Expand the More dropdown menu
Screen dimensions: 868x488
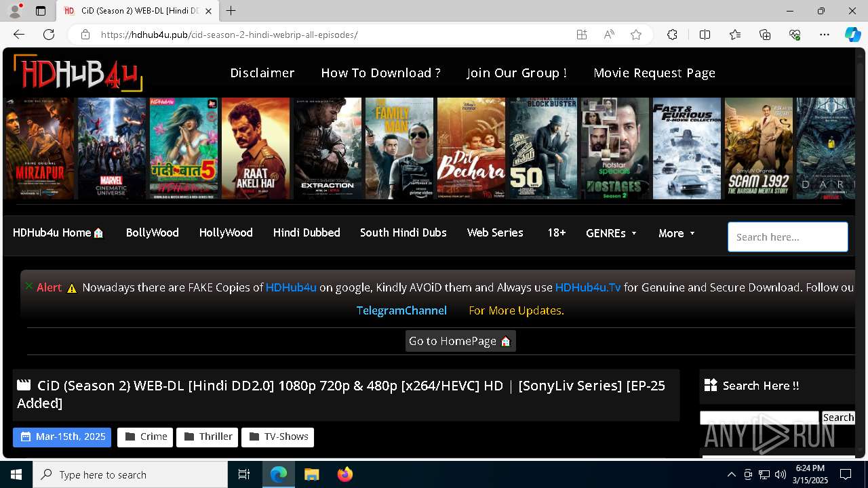pos(677,233)
